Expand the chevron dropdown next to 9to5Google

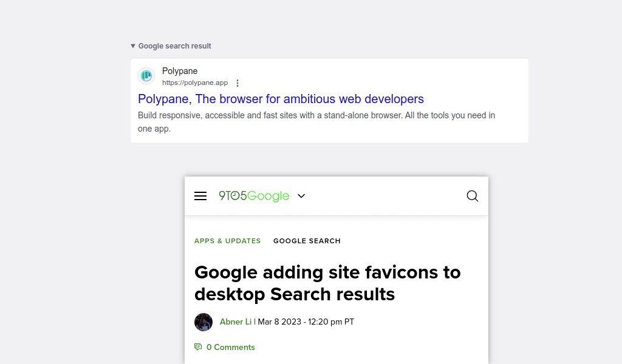301,196
